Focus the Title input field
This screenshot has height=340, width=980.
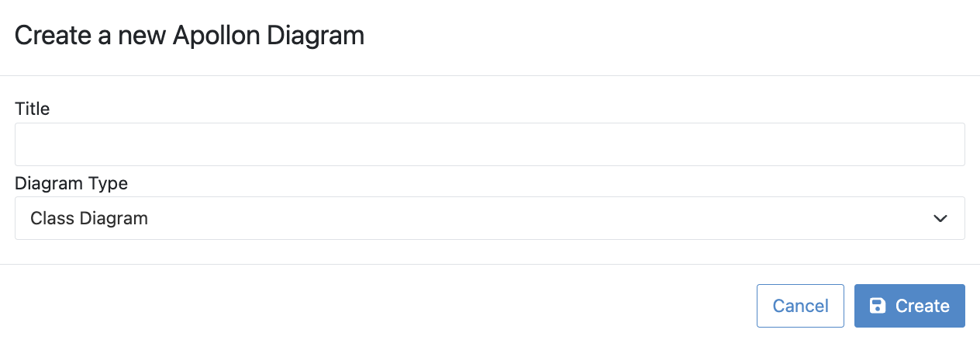[489, 144]
